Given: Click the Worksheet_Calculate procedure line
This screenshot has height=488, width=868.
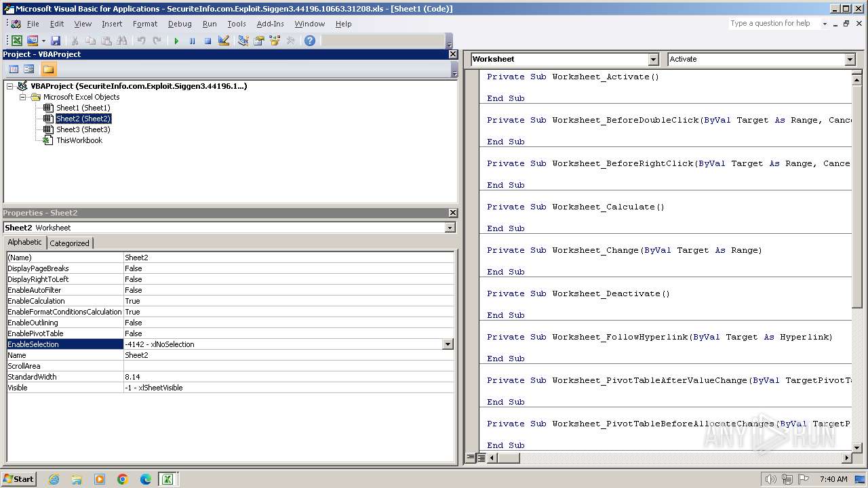Looking at the screenshot, I should (576, 207).
